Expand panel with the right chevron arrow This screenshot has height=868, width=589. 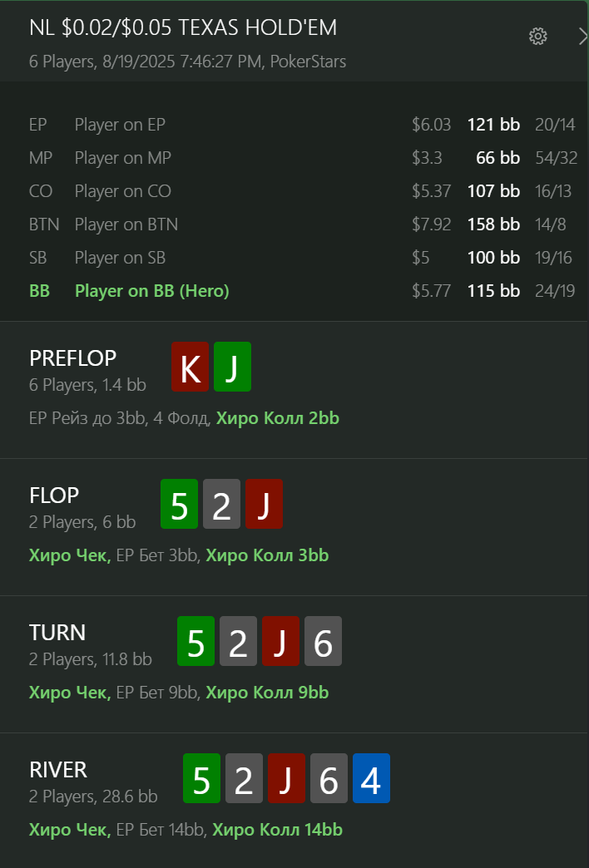pyautogui.click(x=582, y=37)
